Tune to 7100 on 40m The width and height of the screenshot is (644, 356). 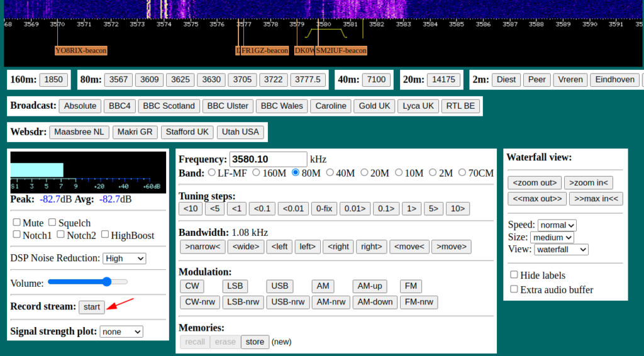tap(376, 80)
